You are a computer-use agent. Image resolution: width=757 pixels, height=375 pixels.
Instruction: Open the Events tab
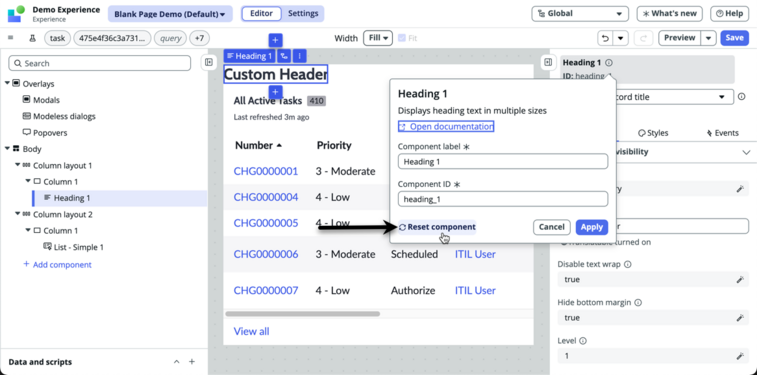tap(722, 133)
